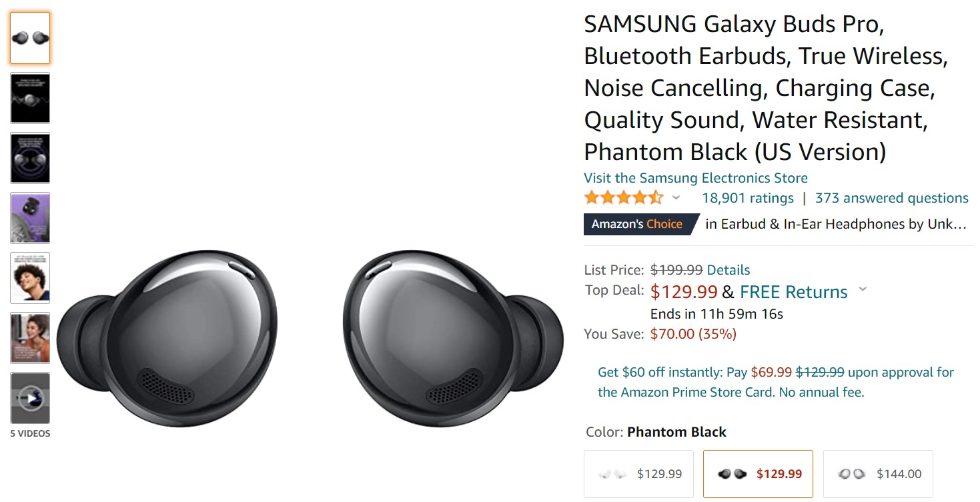The width and height of the screenshot is (980, 502).
Task: Expand the FREE Returns dropdown arrow
Action: (863, 290)
